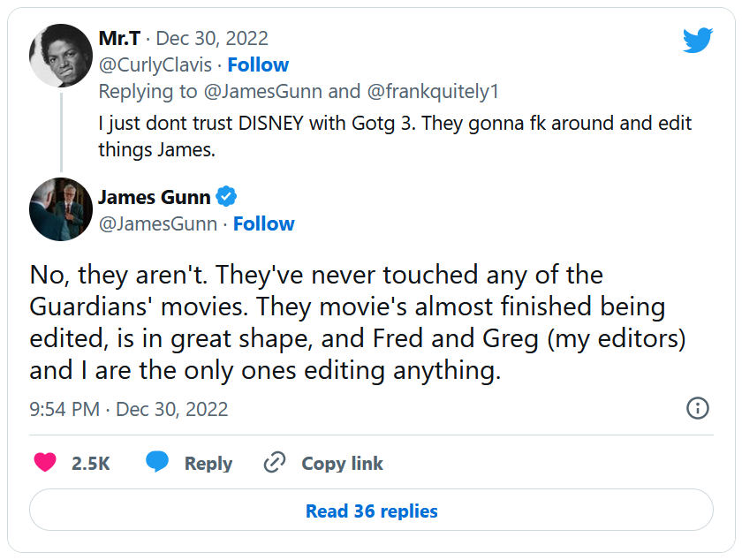The height and width of the screenshot is (560, 742).
Task: Open James Gunn's profile picture
Action: click(61, 209)
